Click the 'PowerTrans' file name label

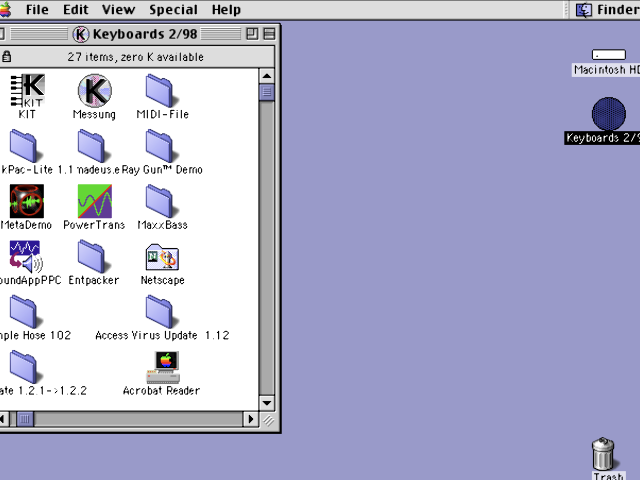pyautogui.click(x=94, y=225)
